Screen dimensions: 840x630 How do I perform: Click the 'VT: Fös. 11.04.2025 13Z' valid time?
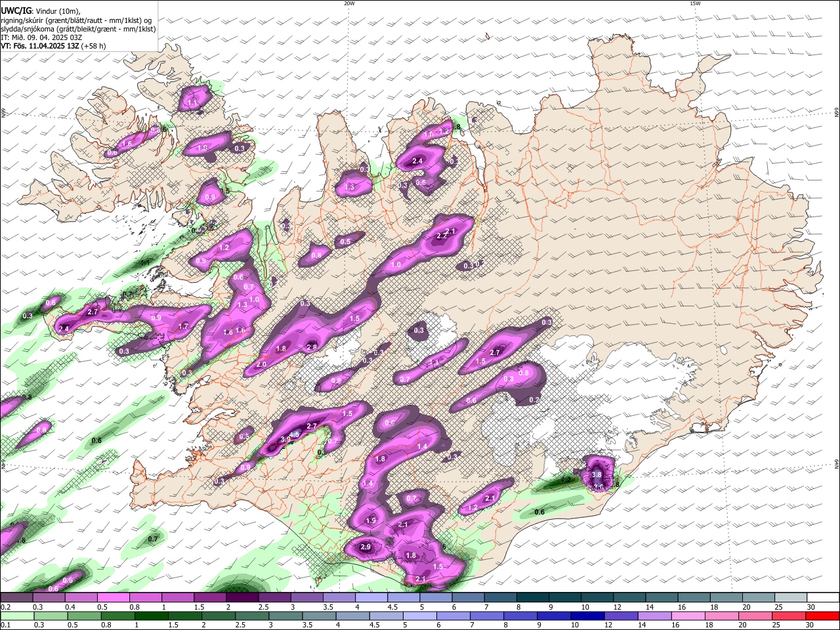[40, 46]
